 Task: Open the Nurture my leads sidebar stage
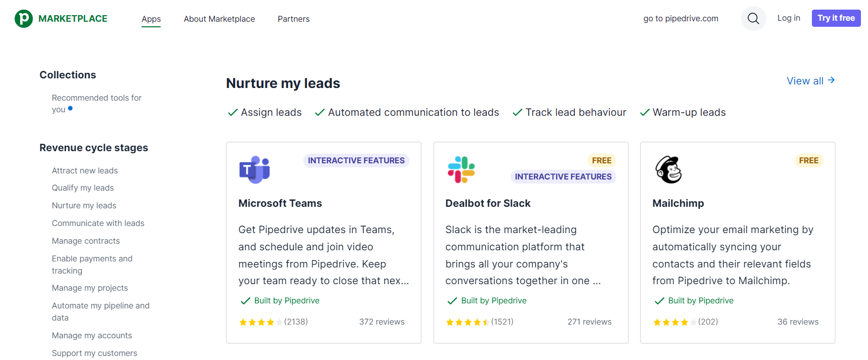tap(84, 205)
